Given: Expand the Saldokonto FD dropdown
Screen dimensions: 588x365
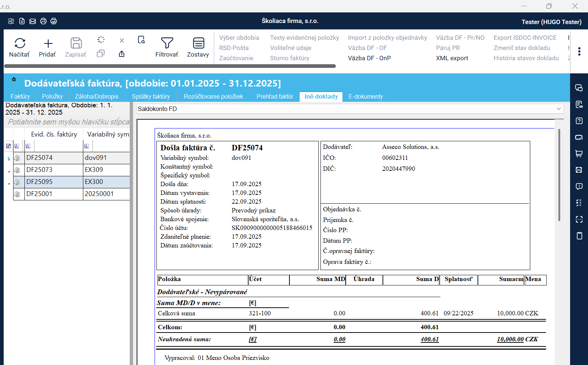Looking at the screenshot, I should [x=558, y=109].
